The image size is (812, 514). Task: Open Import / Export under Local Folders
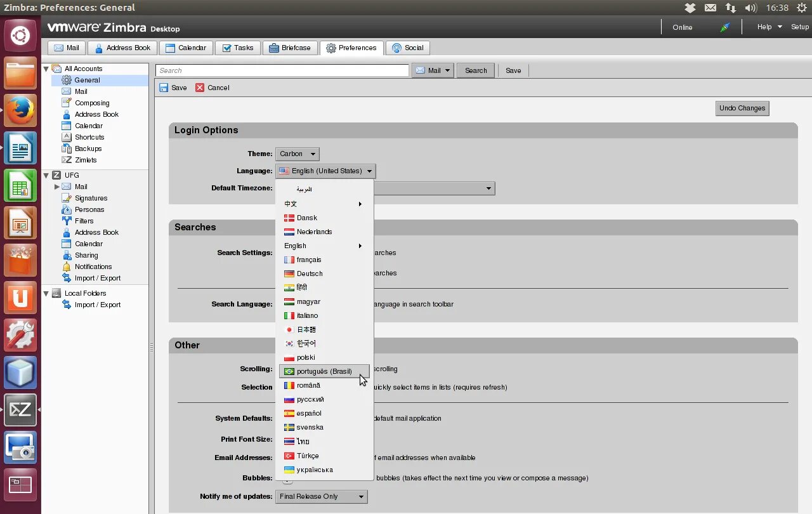(x=98, y=305)
